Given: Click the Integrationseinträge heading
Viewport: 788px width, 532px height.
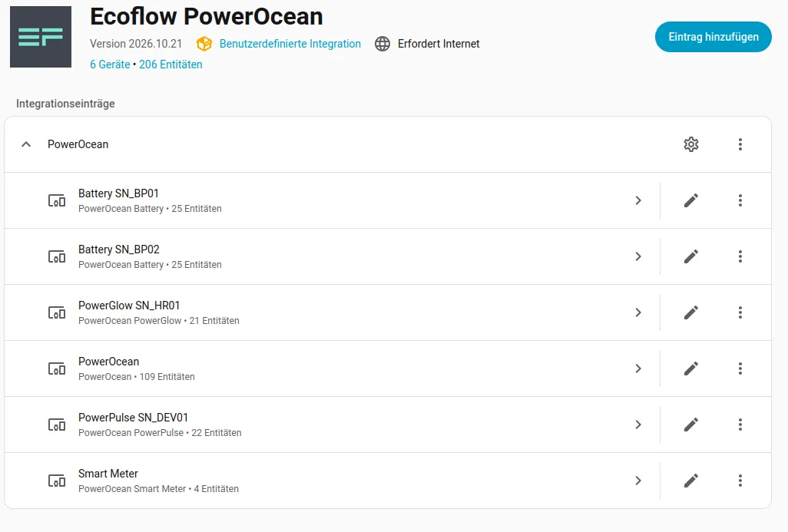Looking at the screenshot, I should pos(65,104).
